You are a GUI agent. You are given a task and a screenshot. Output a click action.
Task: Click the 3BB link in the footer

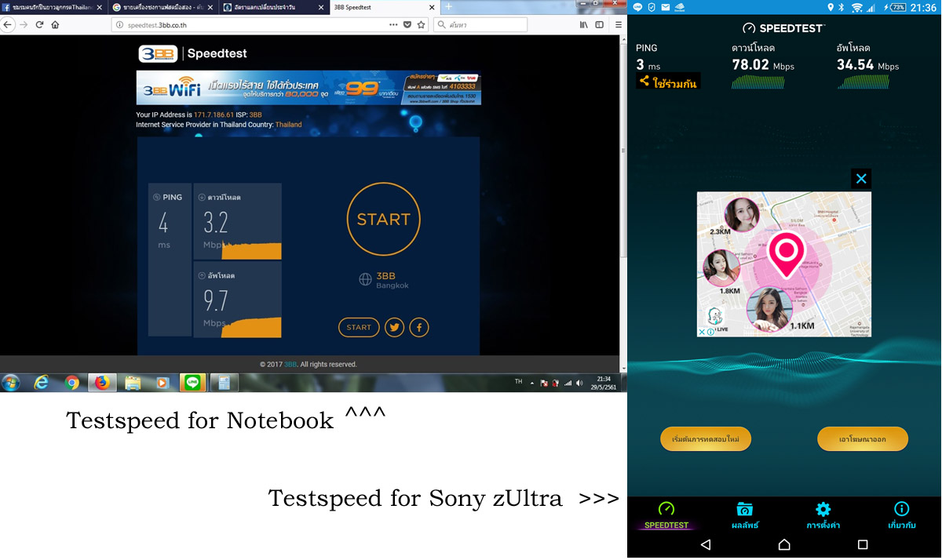(290, 364)
